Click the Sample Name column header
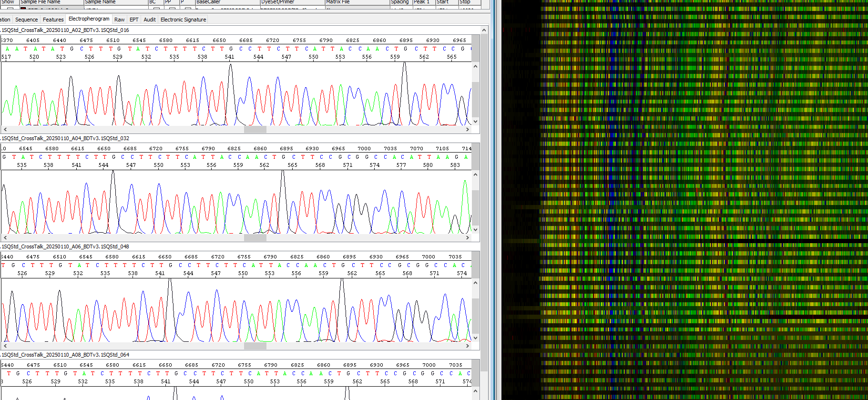 click(x=116, y=2)
